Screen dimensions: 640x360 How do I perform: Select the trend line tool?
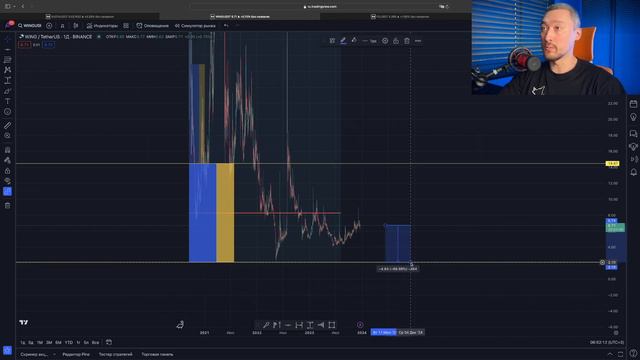click(7, 49)
